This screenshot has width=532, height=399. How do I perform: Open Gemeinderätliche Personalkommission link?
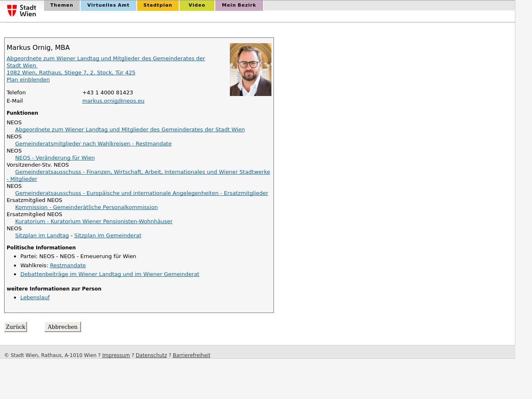click(x=86, y=207)
